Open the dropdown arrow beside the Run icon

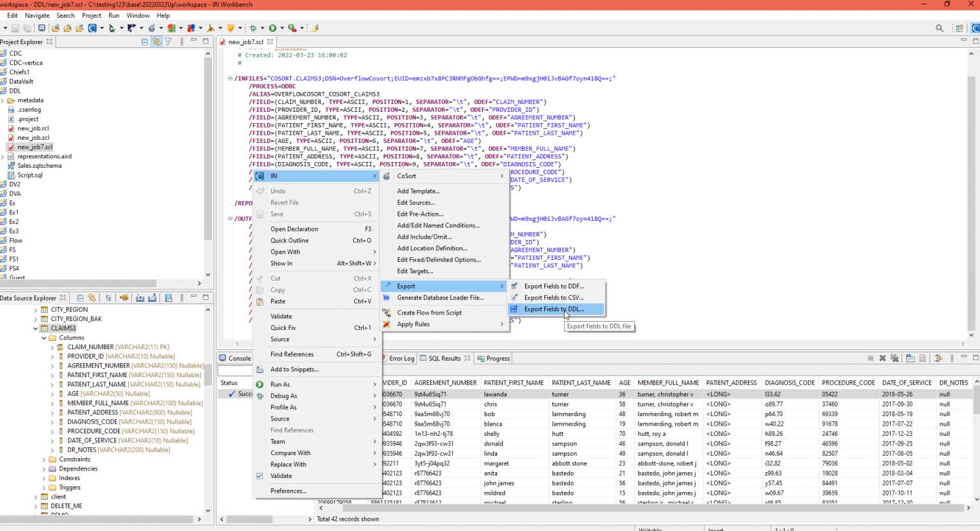pos(281,28)
